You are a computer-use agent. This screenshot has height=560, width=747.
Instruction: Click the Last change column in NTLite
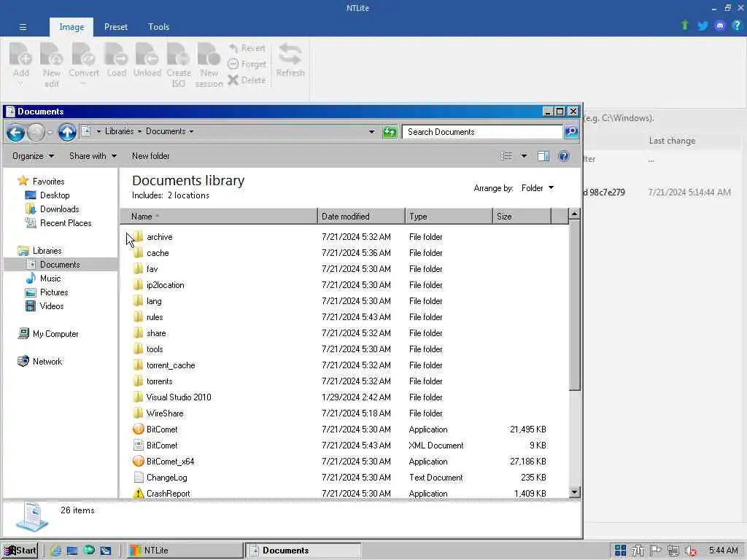pos(672,141)
